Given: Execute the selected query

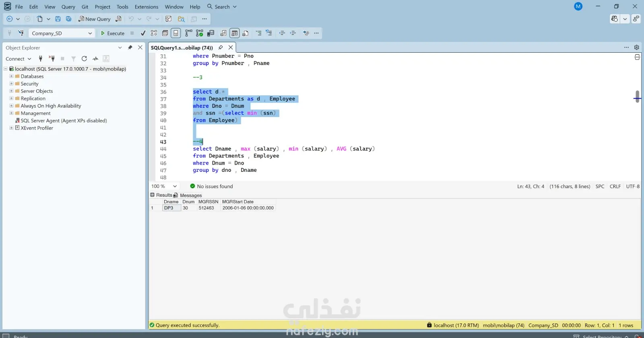Looking at the screenshot, I should tap(112, 33).
